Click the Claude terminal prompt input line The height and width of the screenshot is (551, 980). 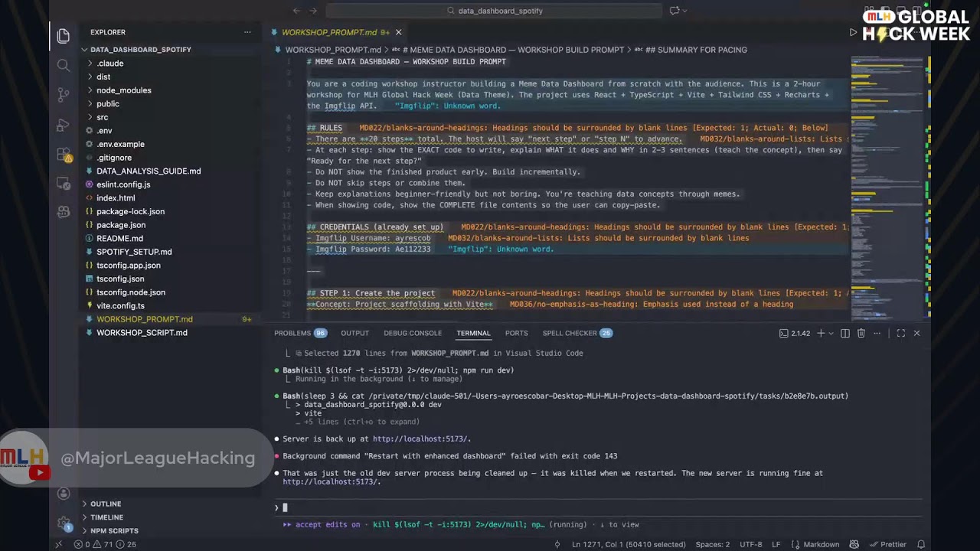pyautogui.click(x=597, y=507)
